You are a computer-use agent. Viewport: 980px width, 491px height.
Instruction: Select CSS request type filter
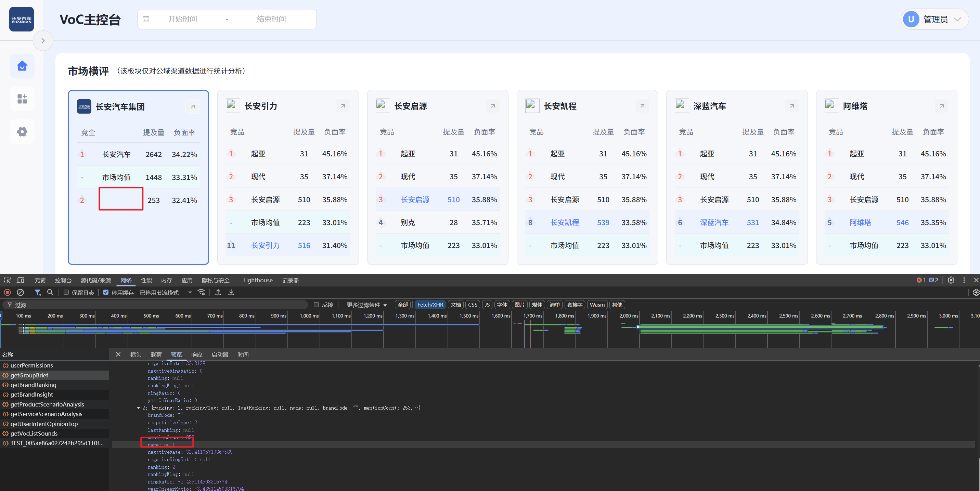tap(473, 305)
